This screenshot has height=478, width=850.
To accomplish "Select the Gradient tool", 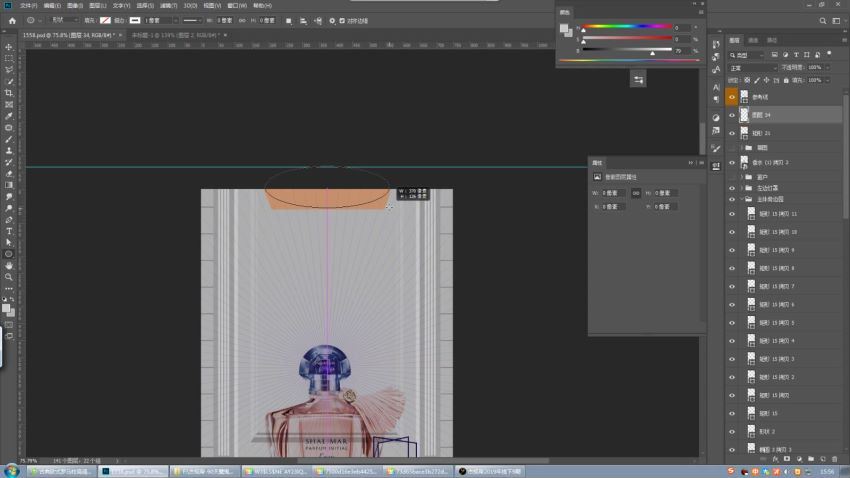I will point(9,185).
